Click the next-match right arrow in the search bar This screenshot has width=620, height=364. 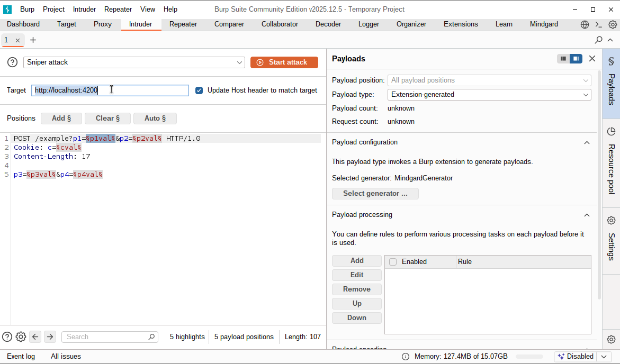click(x=49, y=336)
